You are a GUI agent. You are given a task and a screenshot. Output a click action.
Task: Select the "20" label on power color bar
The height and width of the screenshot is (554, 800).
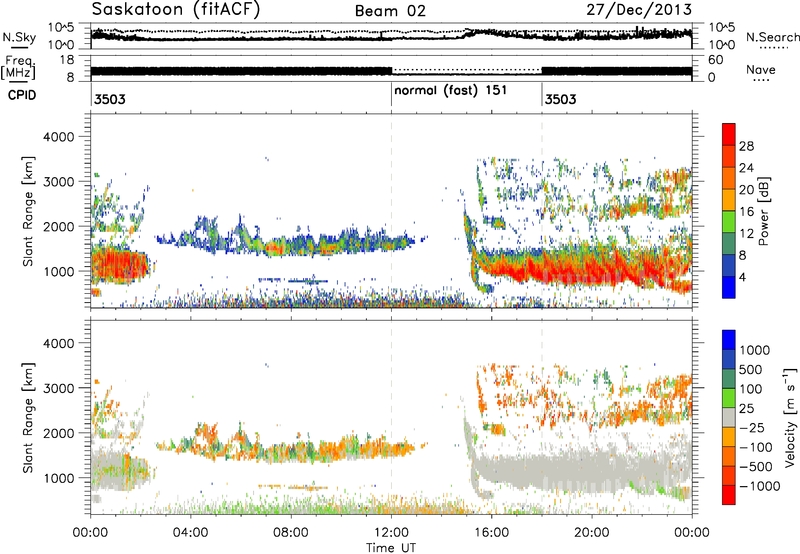746,190
